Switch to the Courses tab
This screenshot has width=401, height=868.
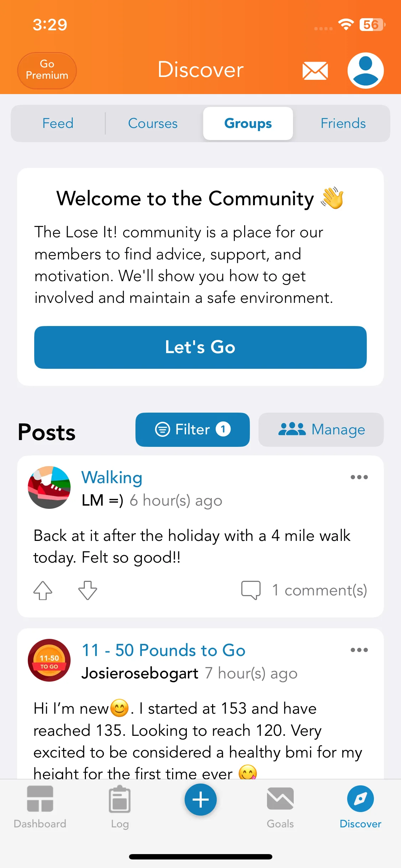[x=153, y=123]
